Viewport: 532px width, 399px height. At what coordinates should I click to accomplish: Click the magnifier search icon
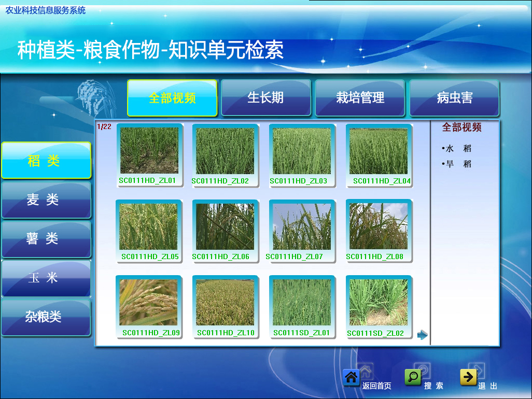coord(413,377)
